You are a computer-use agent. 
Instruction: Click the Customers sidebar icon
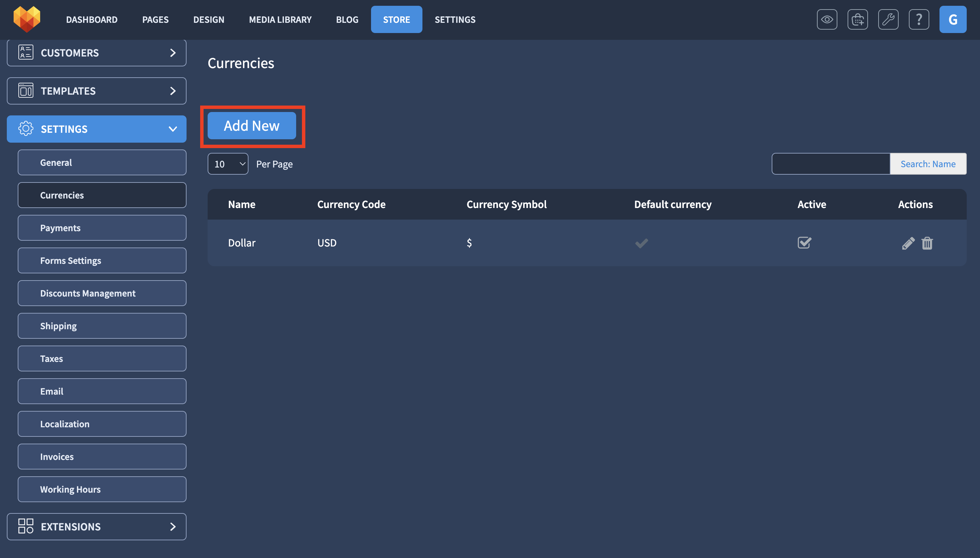pyautogui.click(x=26, y=52)
